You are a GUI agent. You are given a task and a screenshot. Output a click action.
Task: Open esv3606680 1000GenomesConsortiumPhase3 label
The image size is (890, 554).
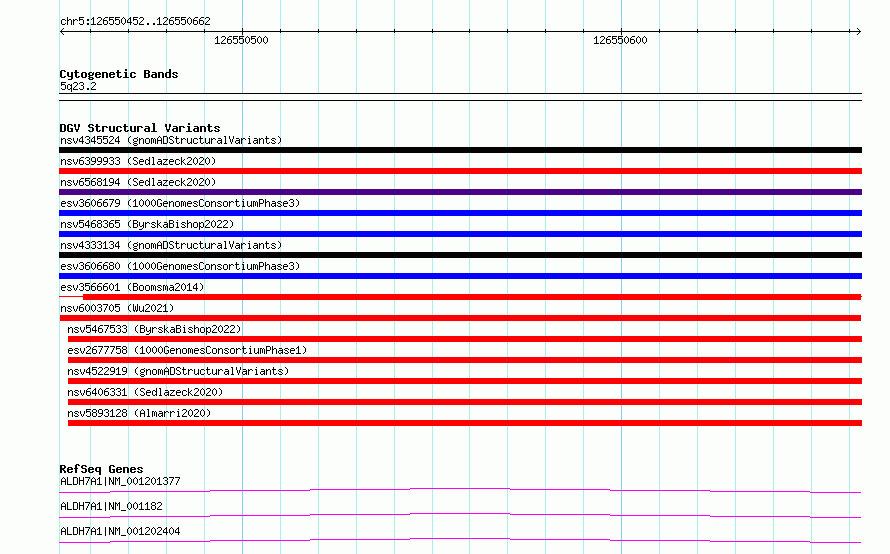pyautogui.click(x=180, y=266)
